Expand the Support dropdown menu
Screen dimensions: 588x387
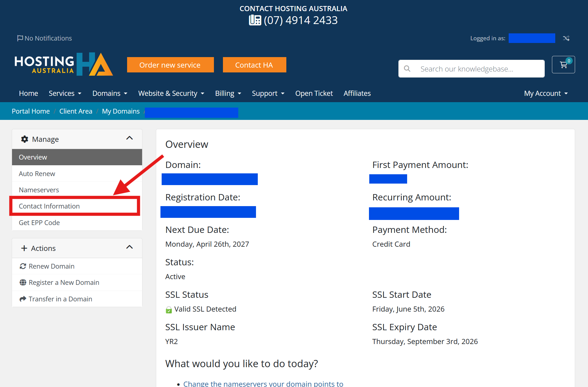[x=268, y=93]
